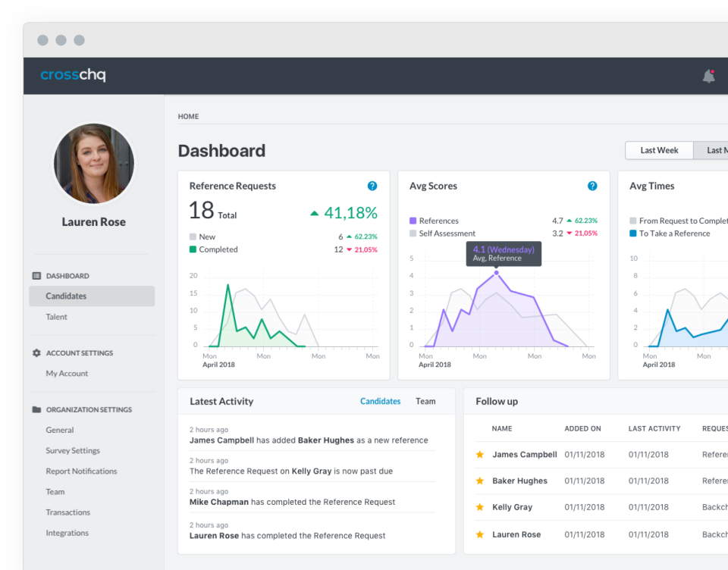Open Integrations page
Viewport: 728px width, 570px height.
(x=67, y=533)
